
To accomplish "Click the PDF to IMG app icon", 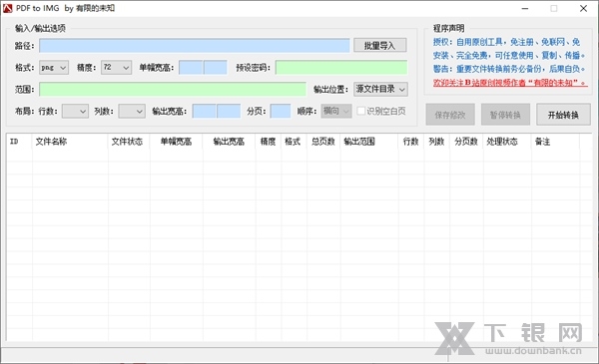I will (7, 8).
